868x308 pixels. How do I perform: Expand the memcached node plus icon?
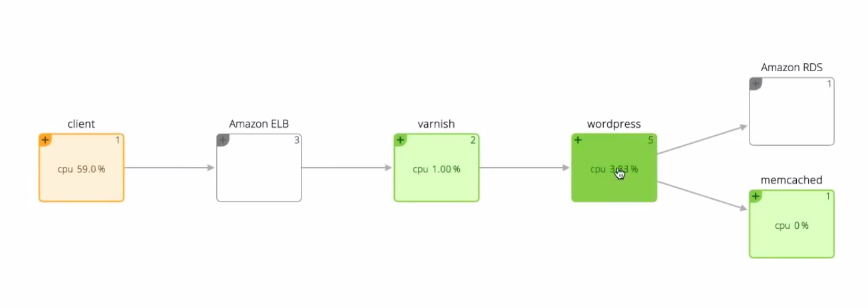(755, 196)
